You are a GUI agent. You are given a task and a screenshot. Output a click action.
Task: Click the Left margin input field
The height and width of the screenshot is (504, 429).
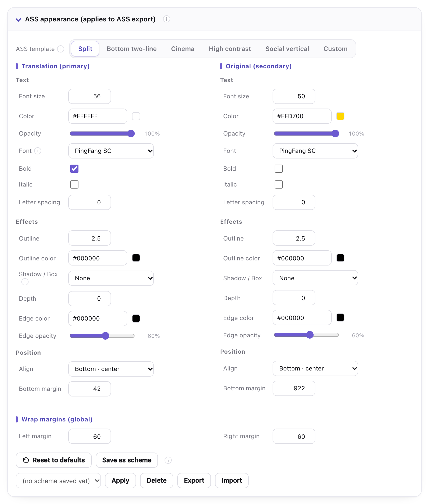pyautogui.click(x=90, y=436)
